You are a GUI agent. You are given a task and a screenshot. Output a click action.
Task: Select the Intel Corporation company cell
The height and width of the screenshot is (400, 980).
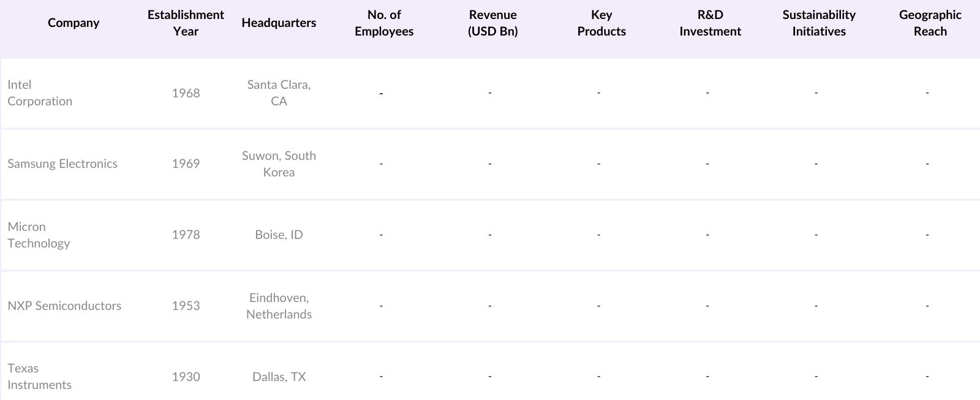[40, 93]
